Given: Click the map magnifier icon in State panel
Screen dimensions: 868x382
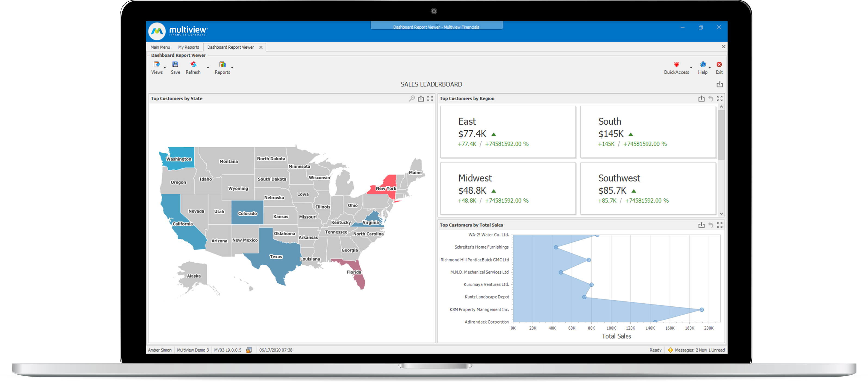Looking at the screenshot, I should tap(412, 98).
